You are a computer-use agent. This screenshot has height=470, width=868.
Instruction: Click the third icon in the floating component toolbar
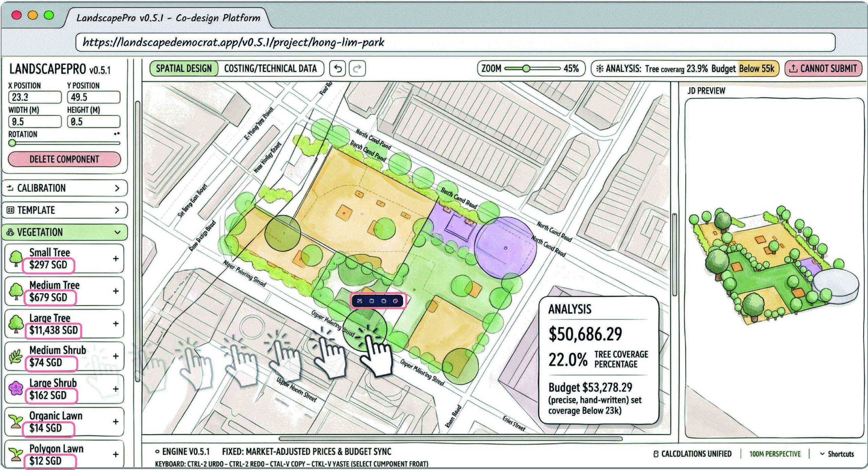point(383,301)
